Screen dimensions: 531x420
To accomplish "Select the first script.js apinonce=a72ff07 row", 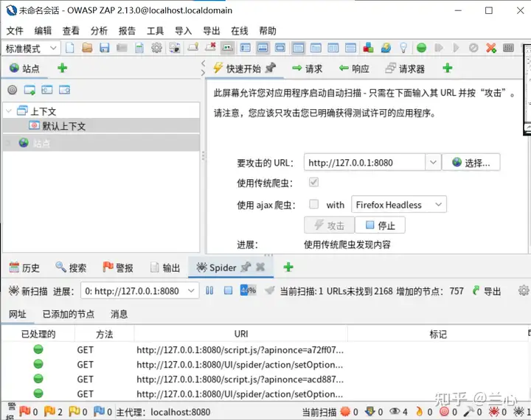I will pyautogui.click(x=265, y=349).
